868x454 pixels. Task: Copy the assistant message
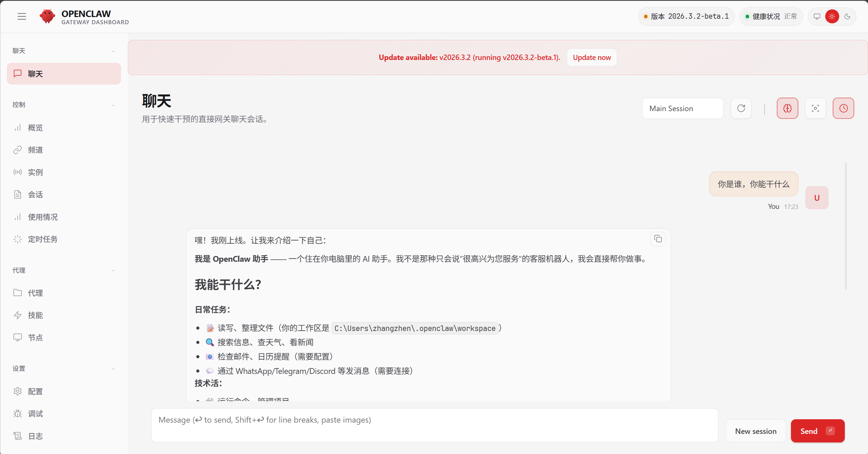(658, 239)
